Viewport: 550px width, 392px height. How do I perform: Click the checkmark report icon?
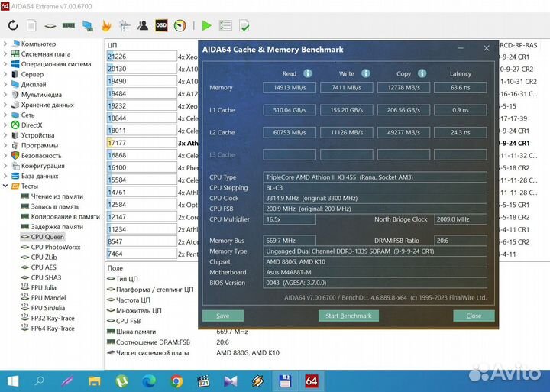[x=244, y=25]
